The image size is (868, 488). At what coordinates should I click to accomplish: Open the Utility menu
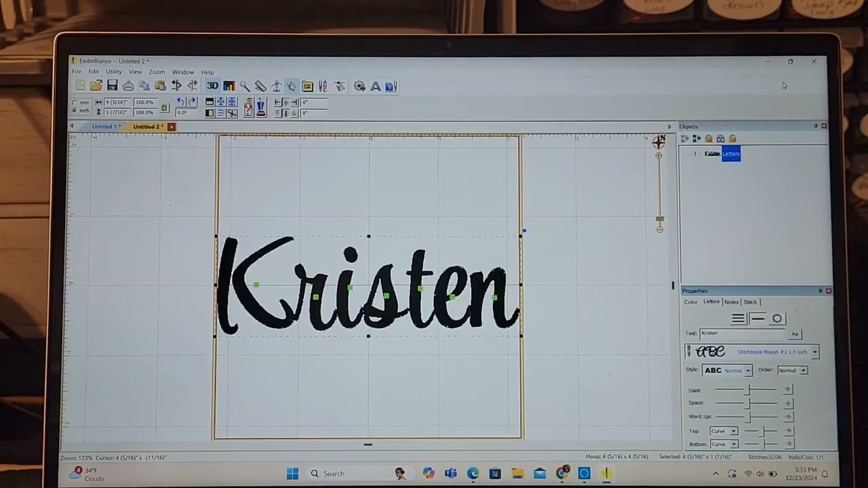click(113, 72)
